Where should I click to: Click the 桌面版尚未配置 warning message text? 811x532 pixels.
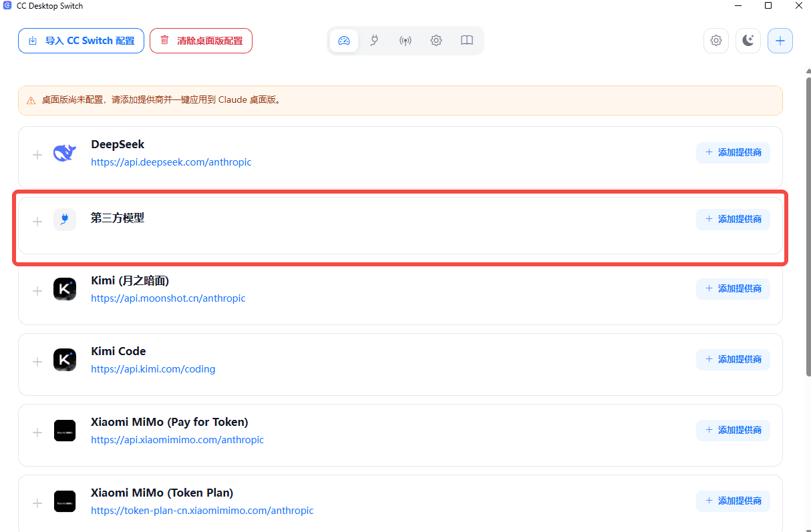[x=162, y=100]
